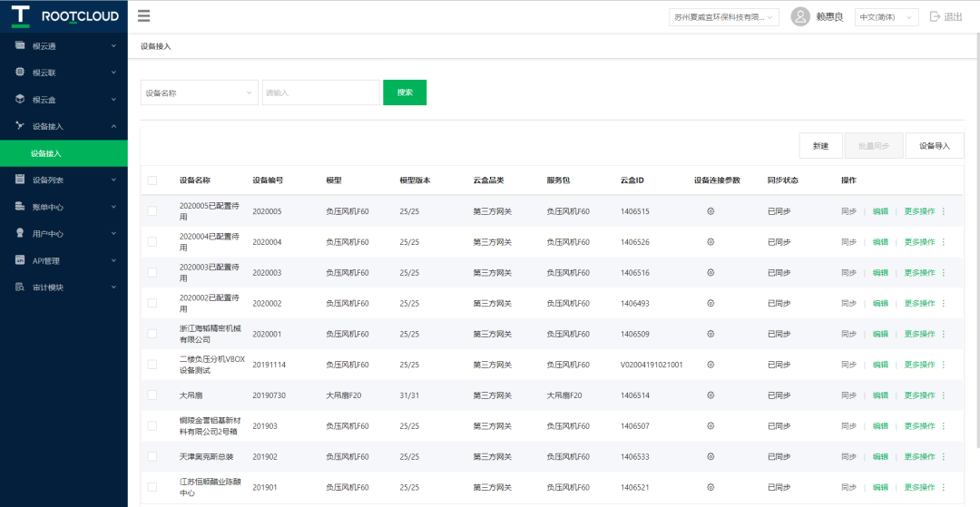This screenshot has width=980, height=507.
Task: Open connection settings gear for device 2020005
Action: point(710,211)
